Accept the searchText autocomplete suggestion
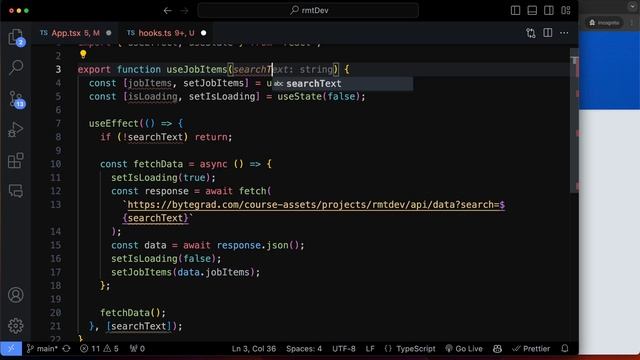The width and height of the screenshot is (640, 360). tap(343, 84)
